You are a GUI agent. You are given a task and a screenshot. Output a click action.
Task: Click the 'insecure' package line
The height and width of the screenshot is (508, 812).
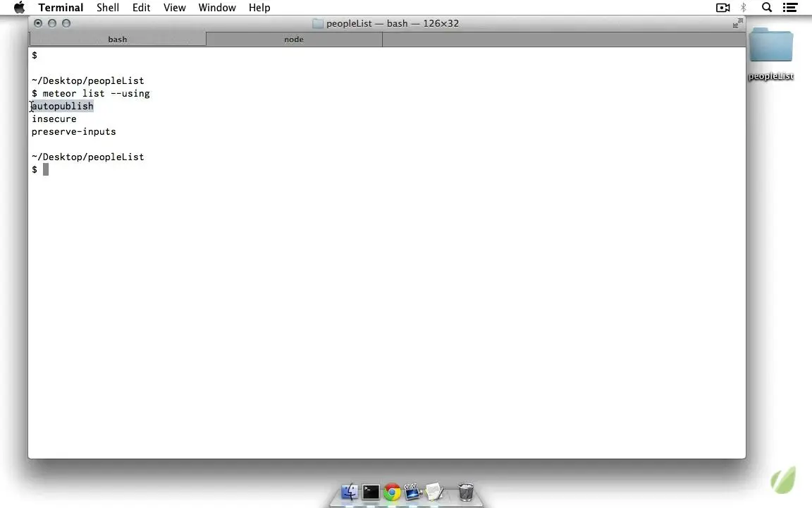click(x=54, y=119)
